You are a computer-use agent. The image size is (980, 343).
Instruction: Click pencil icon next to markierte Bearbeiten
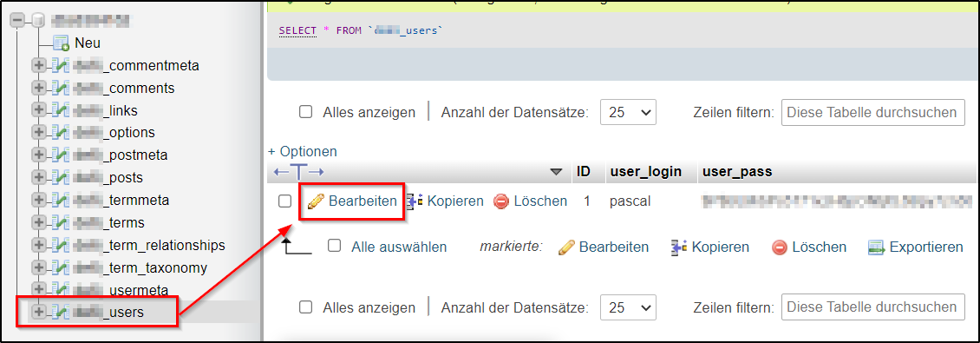click(566, 247)
